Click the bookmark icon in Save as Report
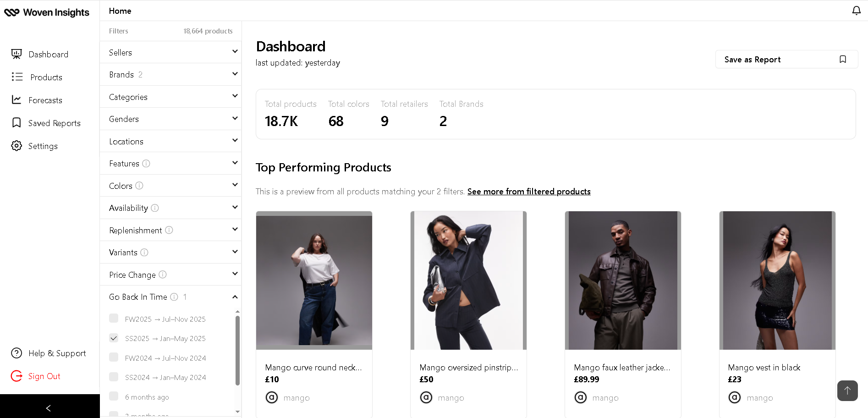The width and height of the screenshot is (868, 418). (843, 59)
